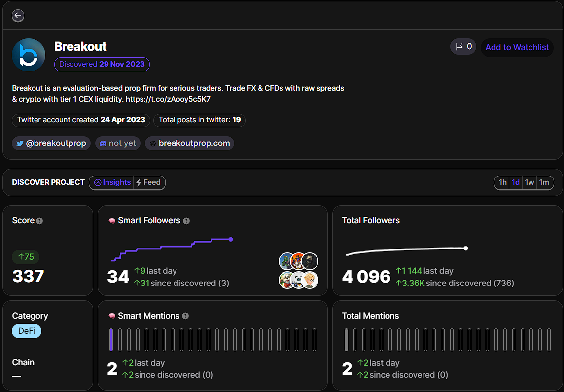Visit the breakoutprop.com website link
564x392 pixels.
(x=189, y=143)
